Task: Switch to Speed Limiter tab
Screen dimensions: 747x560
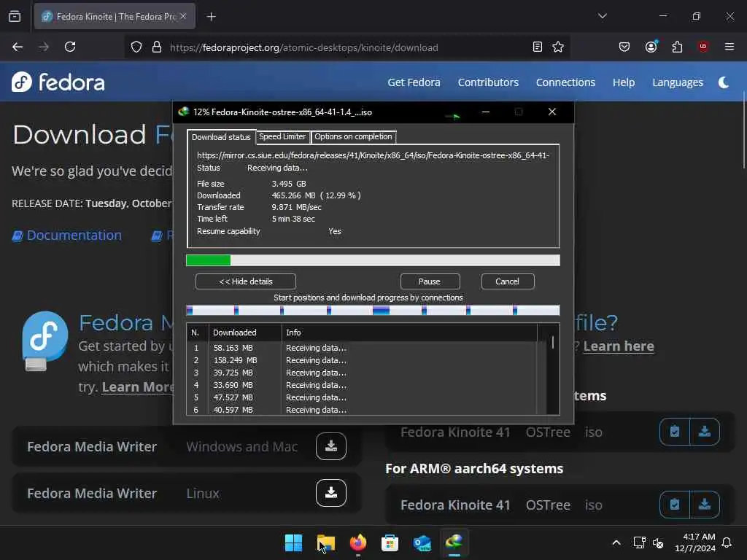Action: (282, 136)
